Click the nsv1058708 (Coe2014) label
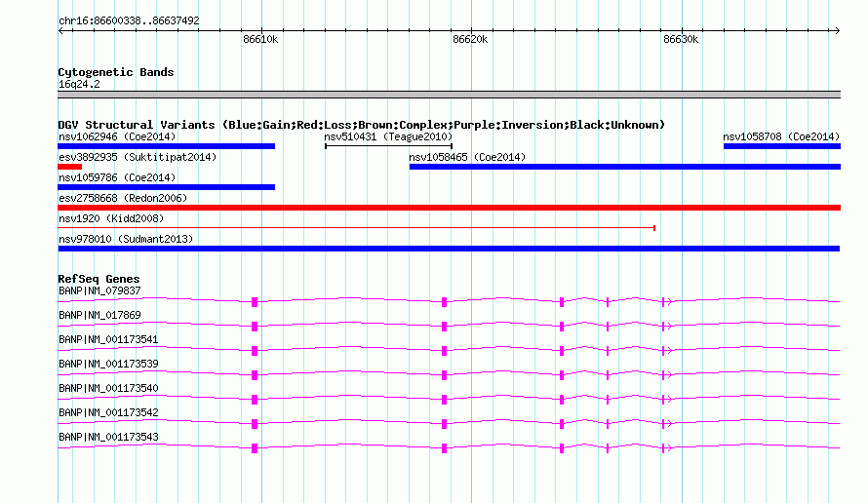Image resolution: width=868 pixels, height=503 pixels. click(x=781, y=136)
